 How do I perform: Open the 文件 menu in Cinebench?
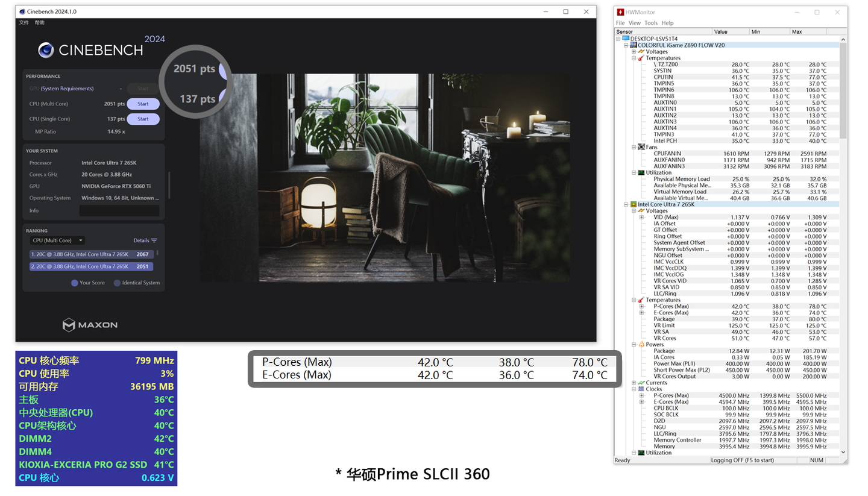24,22
